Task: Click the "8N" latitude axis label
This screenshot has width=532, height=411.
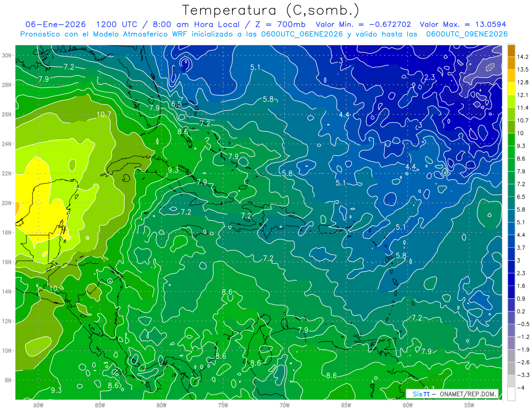Action: click(x=8, y=380)
